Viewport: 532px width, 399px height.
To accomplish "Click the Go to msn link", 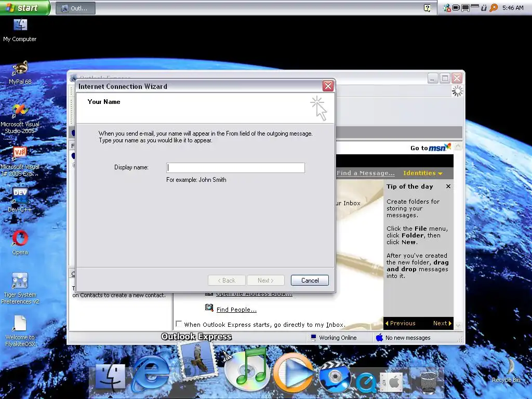I will [x=431, y=148].
